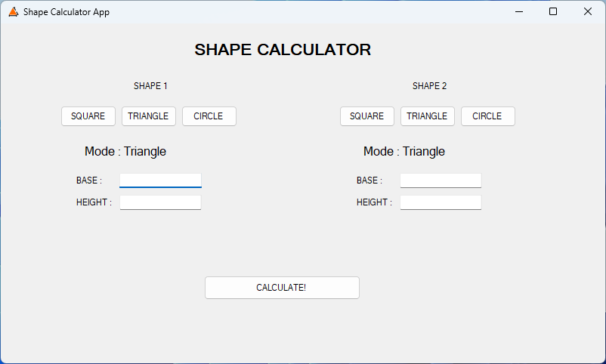Click the CALCULATE! button
The width and height of the screenshot is (606, 364).
click(282, 288)
